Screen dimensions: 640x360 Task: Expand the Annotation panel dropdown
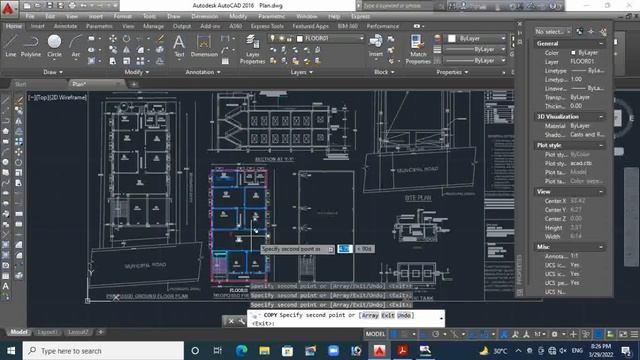[203, 72]
